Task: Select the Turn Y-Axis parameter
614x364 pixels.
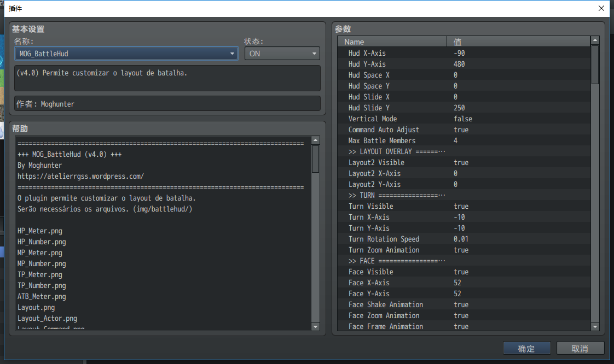Action: click(464, 228)
